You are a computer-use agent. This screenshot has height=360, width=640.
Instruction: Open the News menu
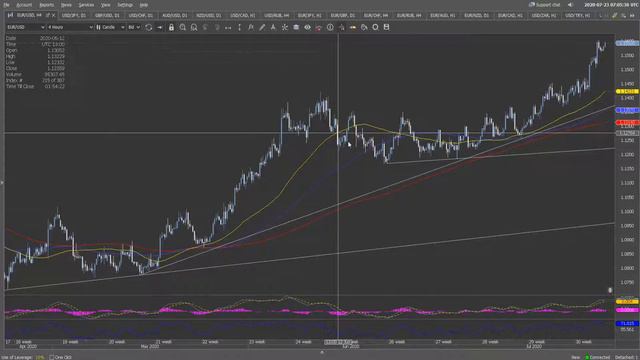point(66,5)
